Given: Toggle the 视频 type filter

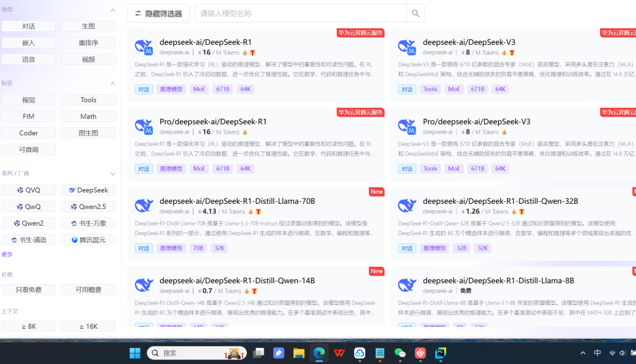Looking at the screenshot, I should click(x=88, y=59).
